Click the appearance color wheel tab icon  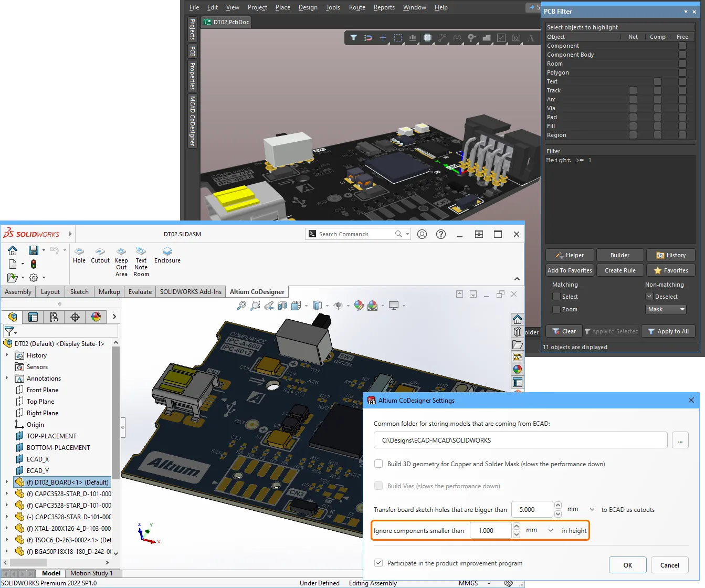(96, 317)
